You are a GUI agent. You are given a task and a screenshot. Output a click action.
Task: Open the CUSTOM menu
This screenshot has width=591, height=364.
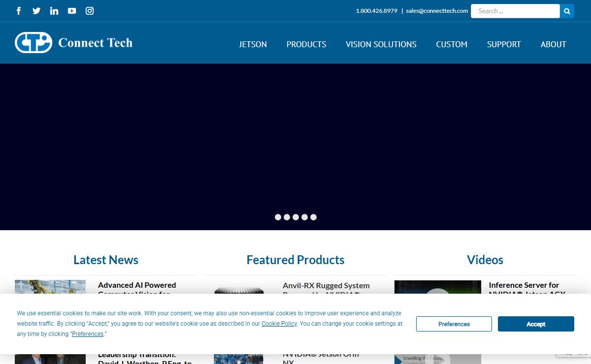click(x=452, y=44)
